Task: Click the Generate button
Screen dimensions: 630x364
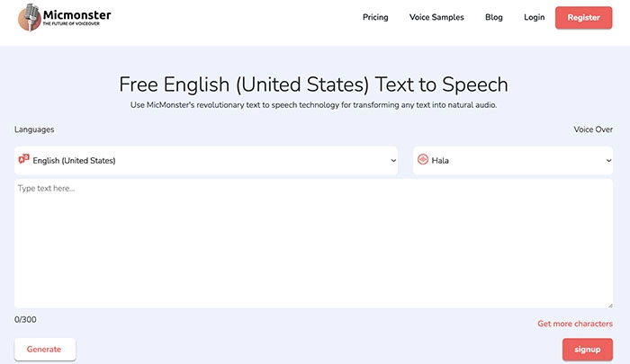Action: pyautogui.click(x=45, y=349)
